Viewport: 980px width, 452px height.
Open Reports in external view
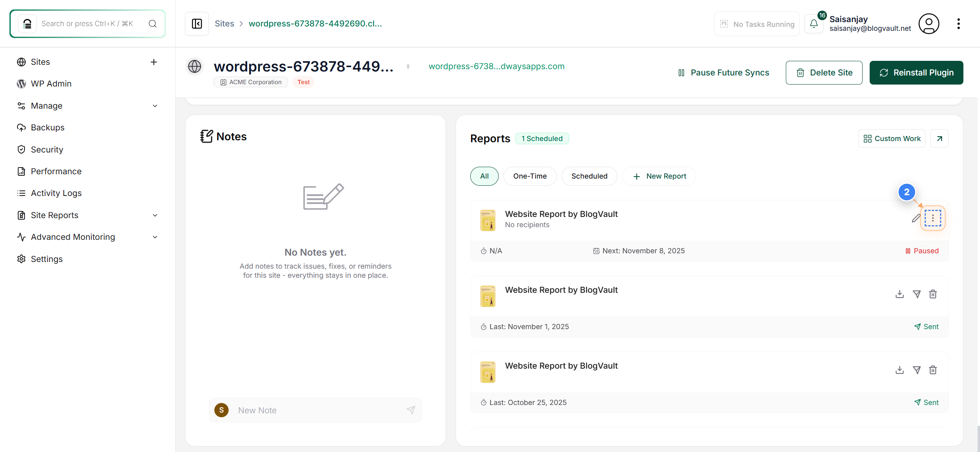[x=940, y=138]
